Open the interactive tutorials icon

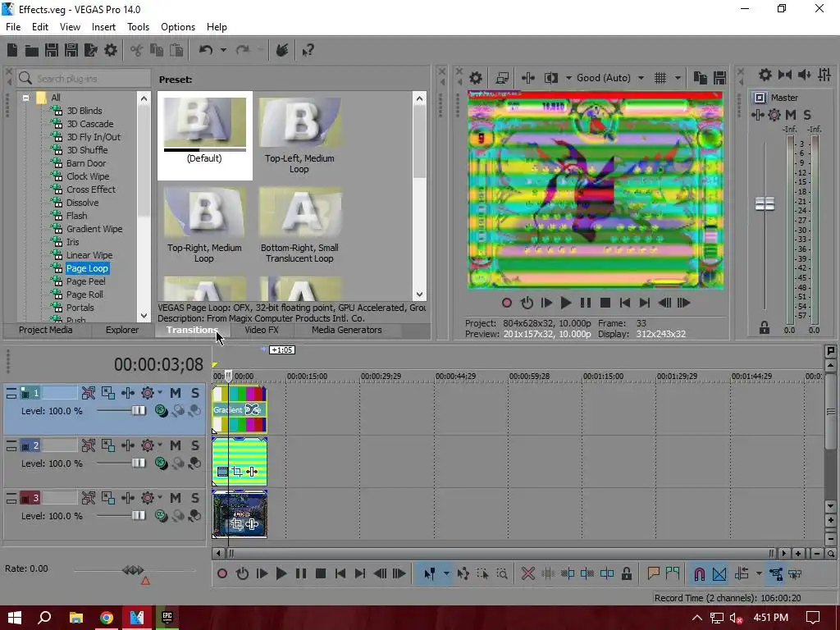(282, 50)
